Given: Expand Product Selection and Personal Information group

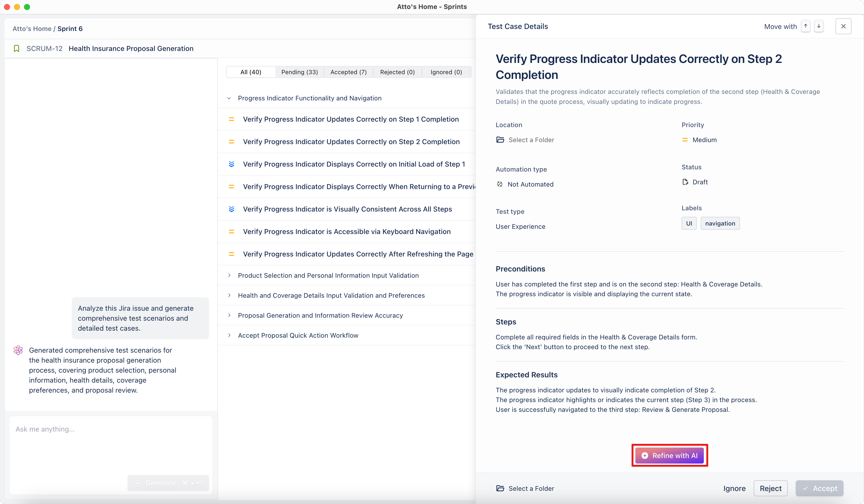Looking at the screenshot, I should [x=229, y=275].
